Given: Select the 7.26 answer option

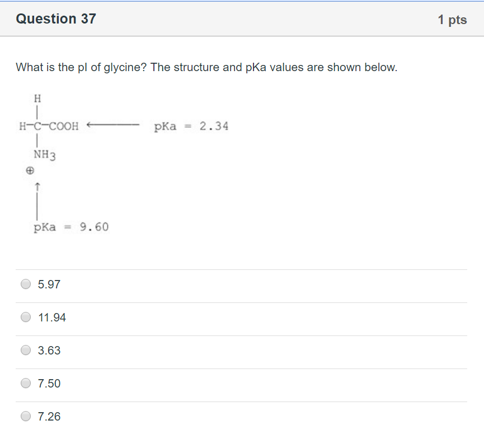Looking at the screenshot, I should (x=25, y=416).
